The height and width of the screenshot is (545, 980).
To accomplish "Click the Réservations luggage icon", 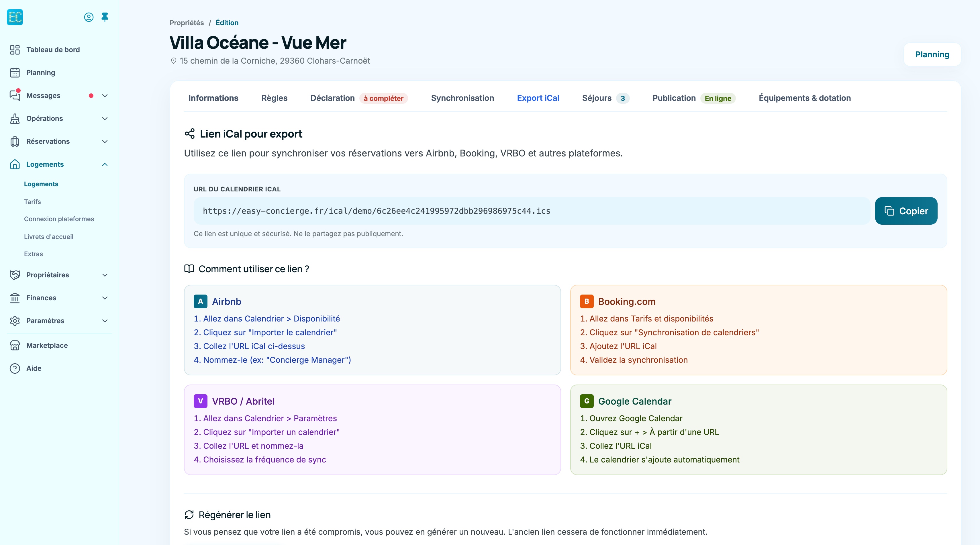I will [15, 142].
